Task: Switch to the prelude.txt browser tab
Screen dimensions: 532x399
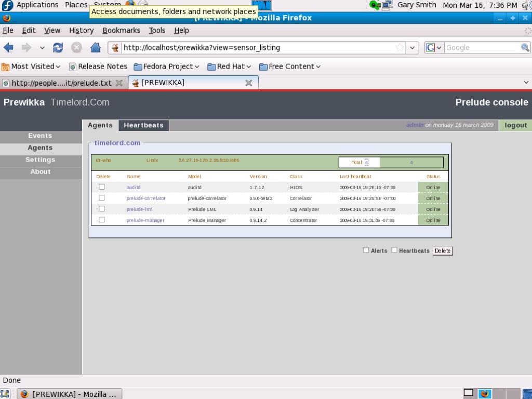Action: [62, 83]
